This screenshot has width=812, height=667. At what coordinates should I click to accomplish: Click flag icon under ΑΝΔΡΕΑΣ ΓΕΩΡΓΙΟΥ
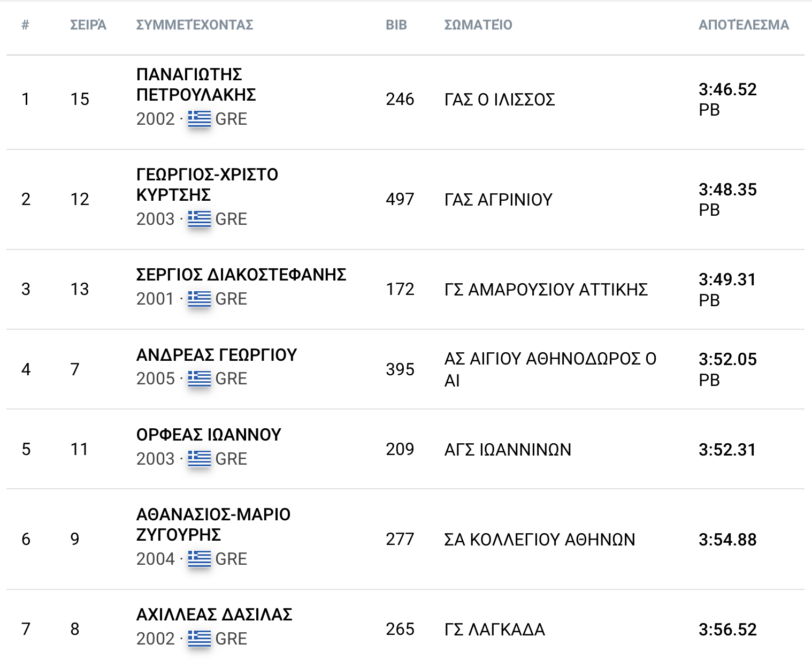[199, 379]
